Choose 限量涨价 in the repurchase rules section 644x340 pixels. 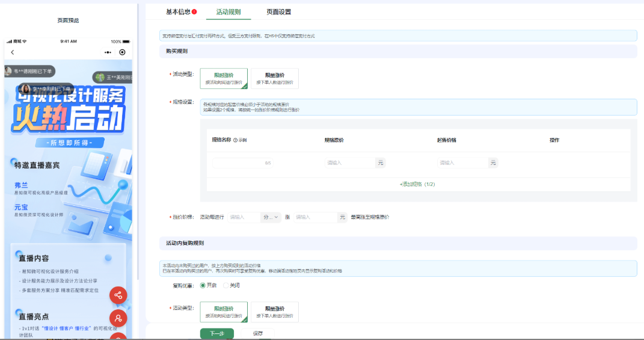point(274,312)
